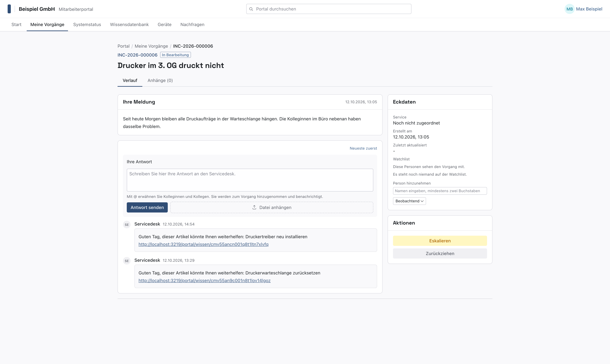Go to the Start tab
610x364 pixels.
coord(16,24)
